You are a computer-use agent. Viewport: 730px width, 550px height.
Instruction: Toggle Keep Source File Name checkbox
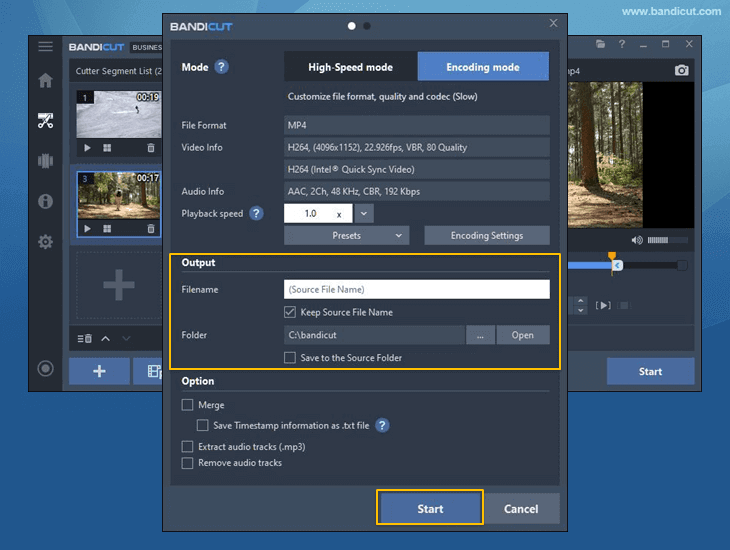point(290,312)
